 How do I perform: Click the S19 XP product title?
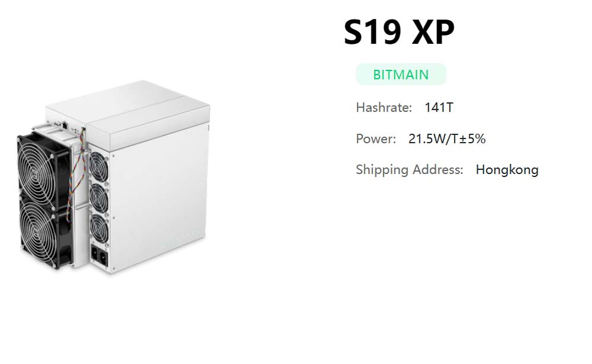click(399, 34)
